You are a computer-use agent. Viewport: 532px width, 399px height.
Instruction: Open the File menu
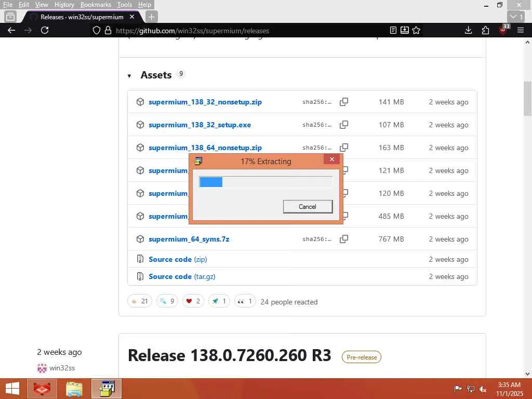tap(7, 5)
